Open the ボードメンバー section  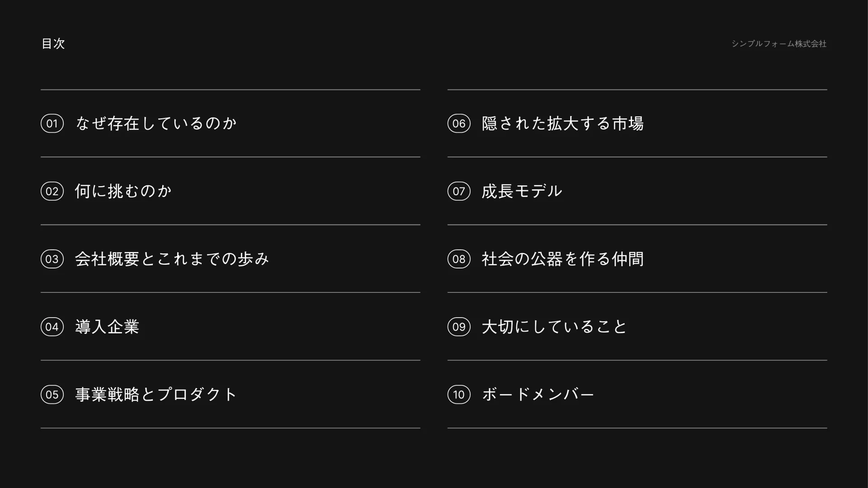(x=538, y=394)
